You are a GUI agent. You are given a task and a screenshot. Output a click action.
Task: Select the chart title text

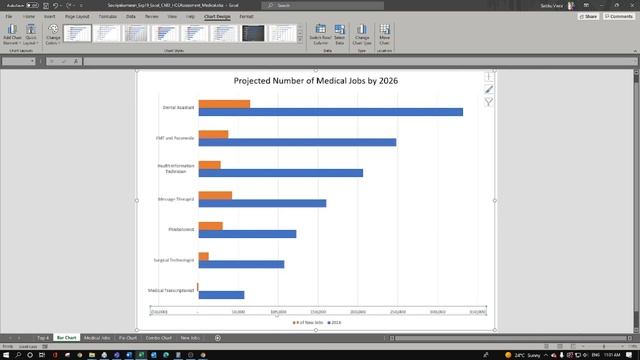click(316, 81)
